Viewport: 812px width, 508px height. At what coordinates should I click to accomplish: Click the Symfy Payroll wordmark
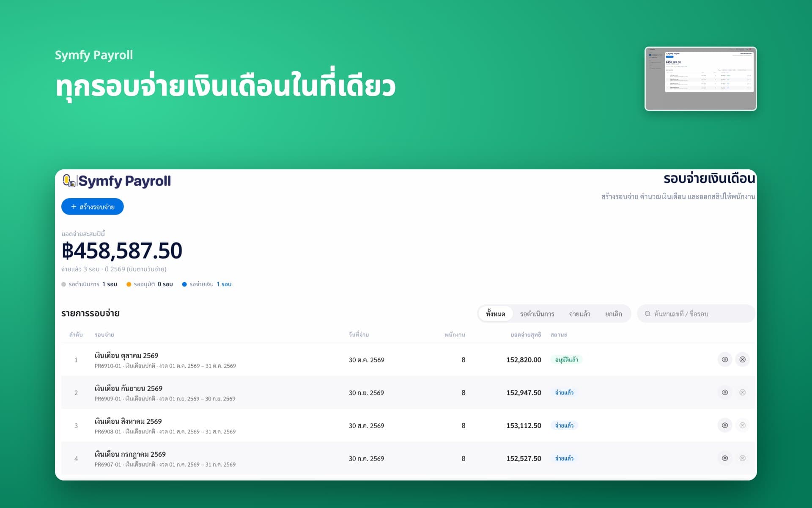coord(125,181)
